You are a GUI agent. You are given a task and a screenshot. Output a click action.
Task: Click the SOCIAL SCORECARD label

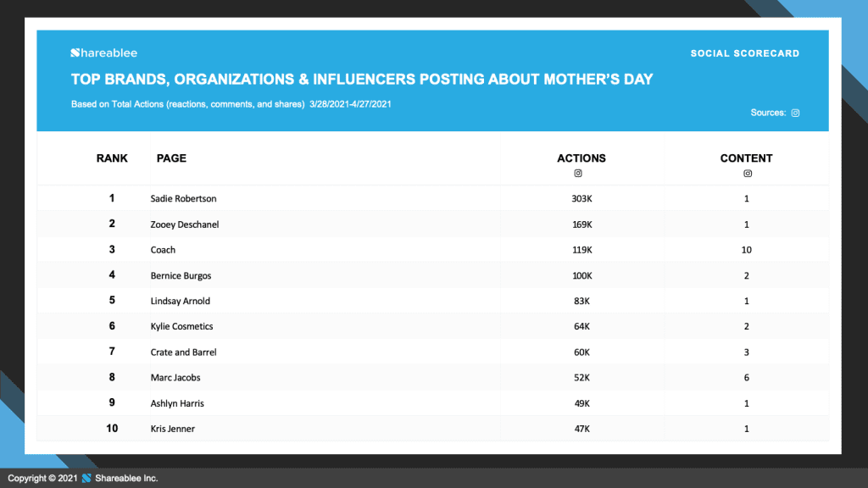coord(744,53)
